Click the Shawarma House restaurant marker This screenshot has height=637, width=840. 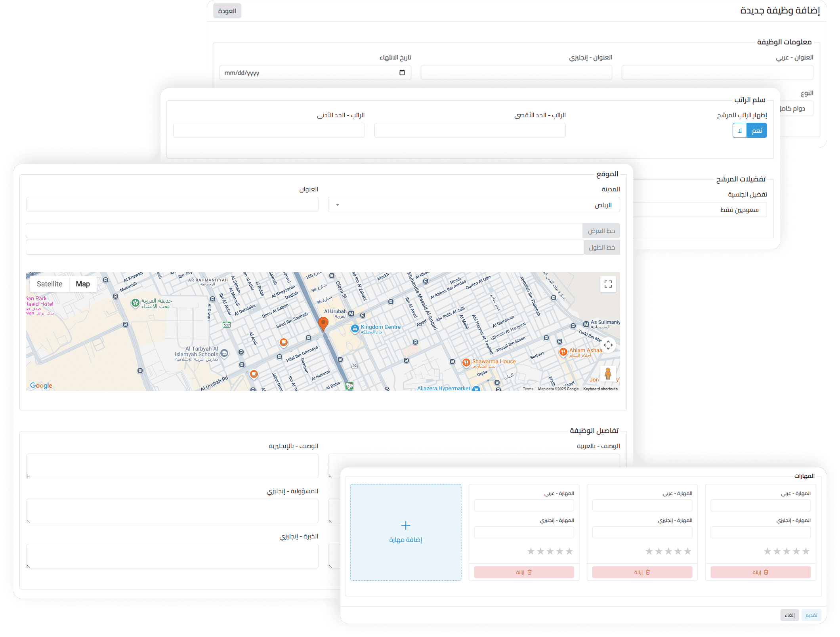click(x=466, y=362)
